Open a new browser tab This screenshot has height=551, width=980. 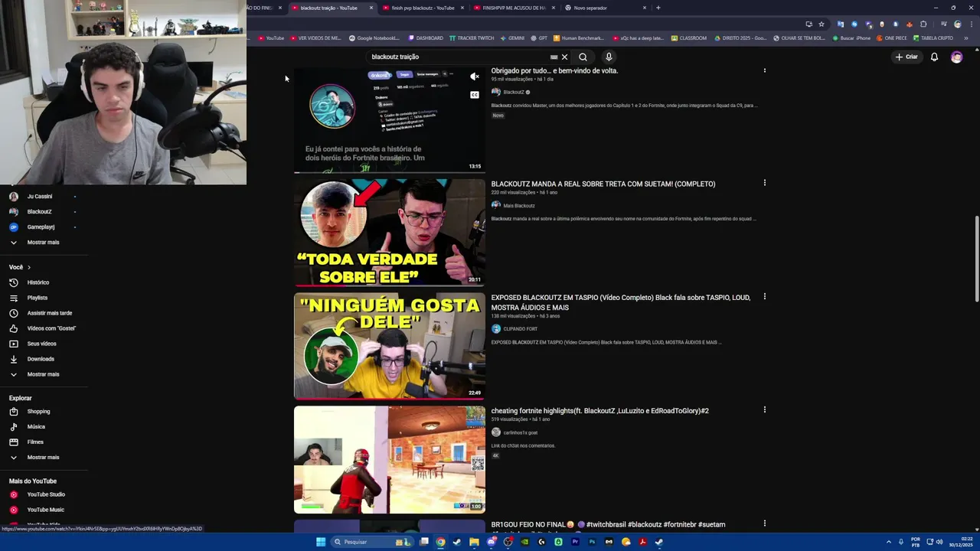[x=658, y=8]
